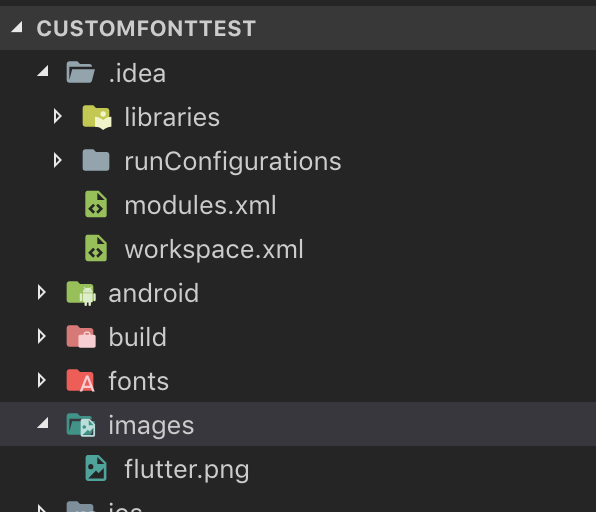Expand the runConfigurations folder arrow
Screen dimensions: 596x512
pos(58,160)
